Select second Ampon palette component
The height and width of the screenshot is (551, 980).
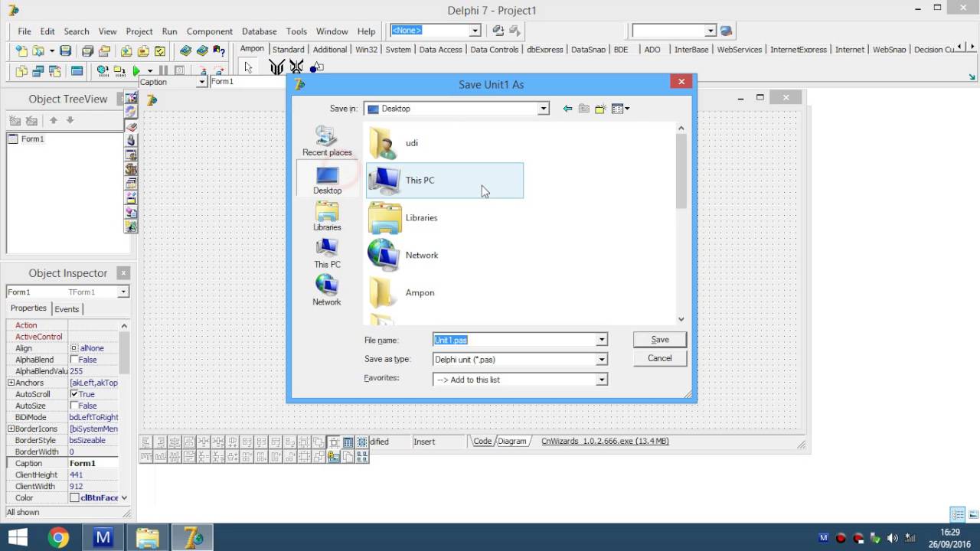296,67
